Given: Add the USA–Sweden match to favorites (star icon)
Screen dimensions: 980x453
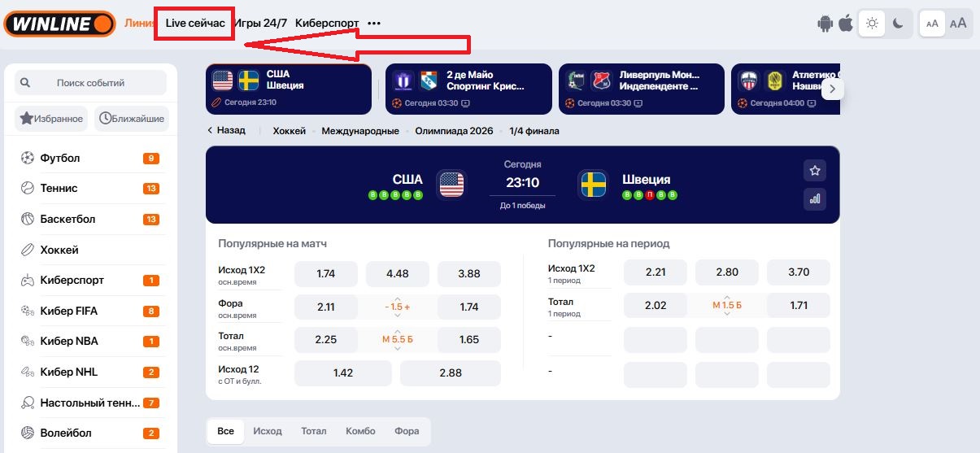Looking at the screenshot, I should point(814,171).
